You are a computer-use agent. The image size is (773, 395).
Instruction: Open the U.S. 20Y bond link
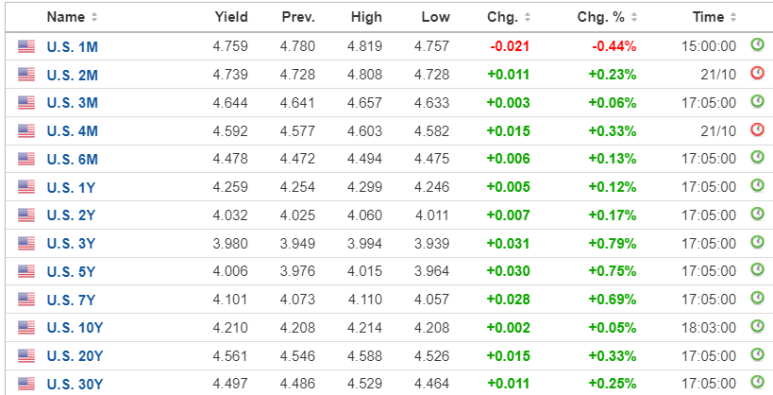pos(74,356)
